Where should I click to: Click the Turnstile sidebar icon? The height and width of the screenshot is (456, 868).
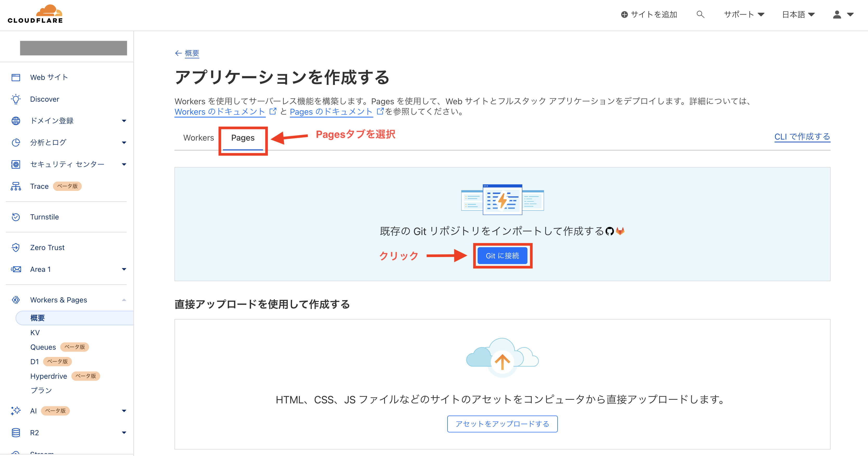click(x=16, y=217)
